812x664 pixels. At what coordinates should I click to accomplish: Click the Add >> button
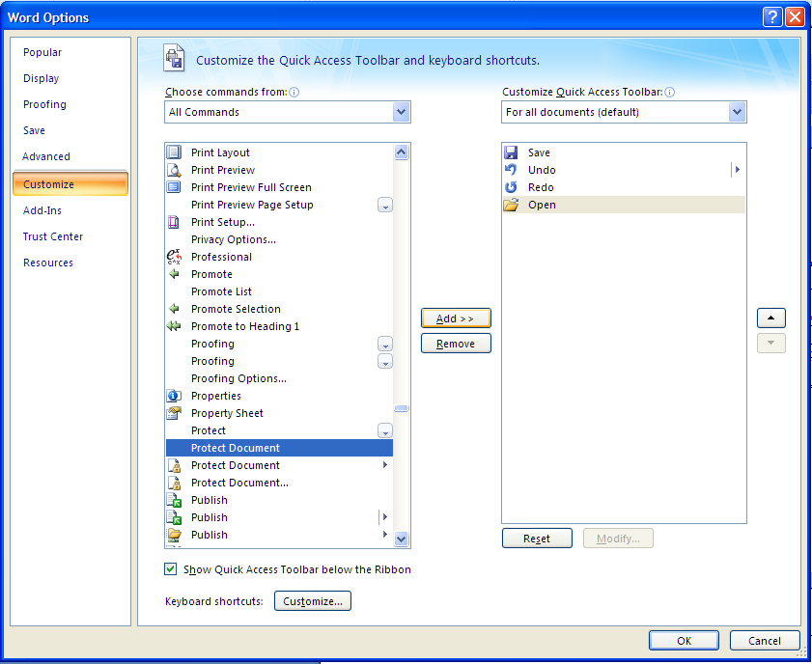[x=456, y=318]
